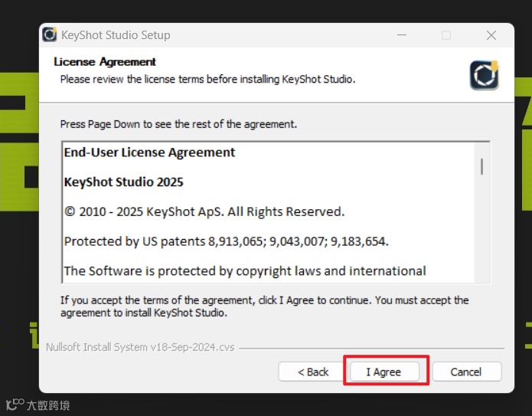
Task: Click the "Protected by US patents" line
Action: [x=226, y=241]
